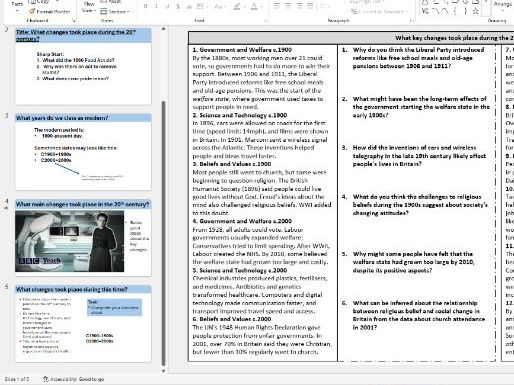Open the Paragraph group dialog launcher
514x385 pixels.
click(412, 20)
